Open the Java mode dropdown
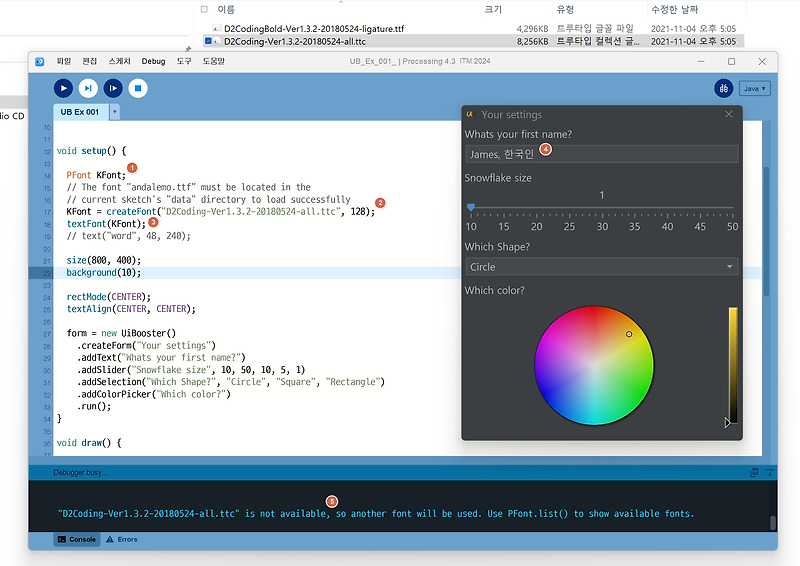The width and height of the screenshot is (800, 566). pos(755,88)
